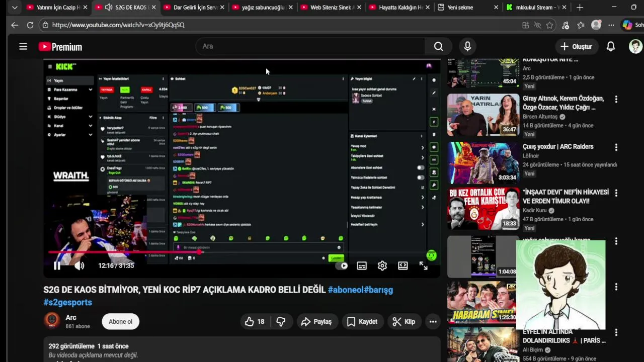Click the magnifier search button
644x362 pixels.
438,46
